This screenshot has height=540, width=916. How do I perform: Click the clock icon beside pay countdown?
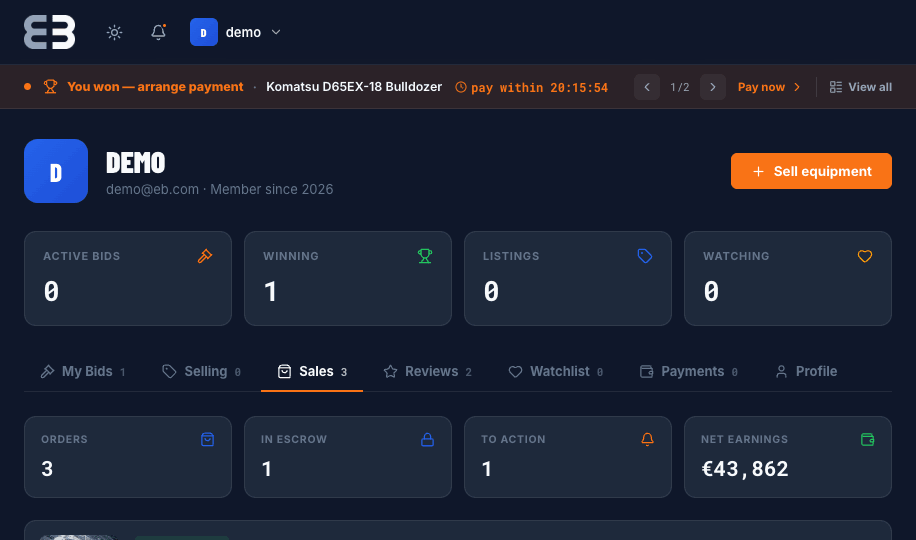pyautogui.click(x=461, y=87)
